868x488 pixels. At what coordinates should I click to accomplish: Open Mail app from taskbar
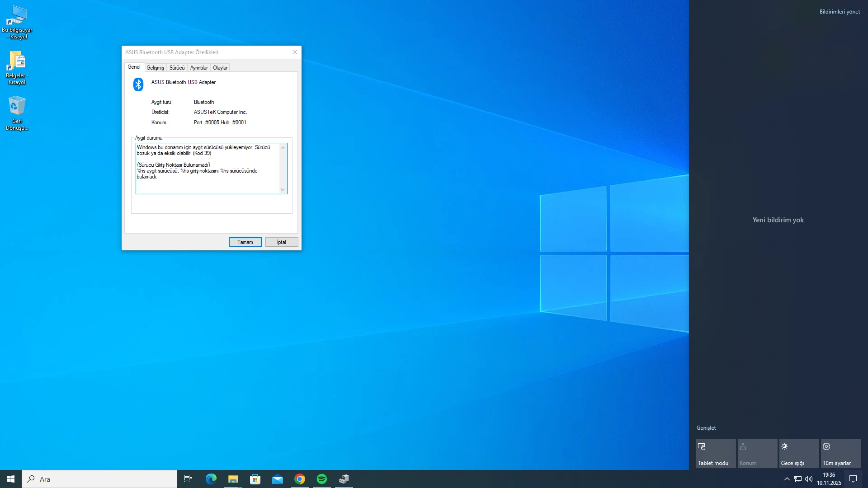coord(277,479)
